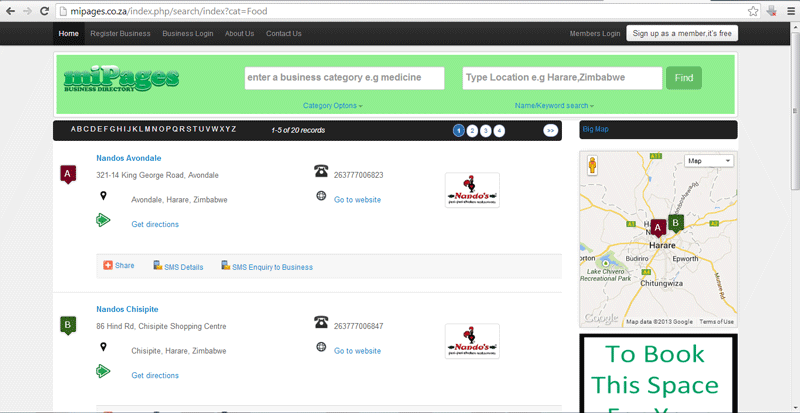
Task: Bookmark page with star icon
Action: (x=753, y=11)
